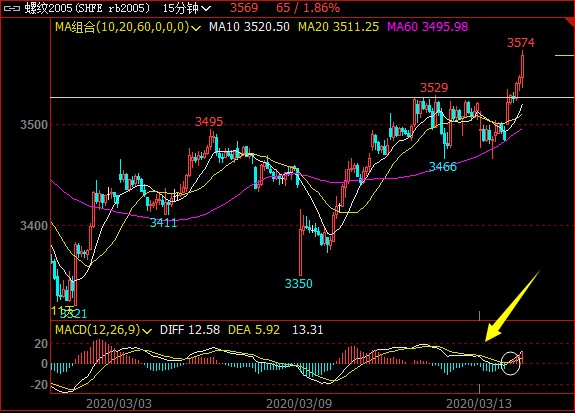The height and width of the screenshot is (413, 575).
Task: Click the change value 65 / 1.86%
Action: tap(308, 8)
